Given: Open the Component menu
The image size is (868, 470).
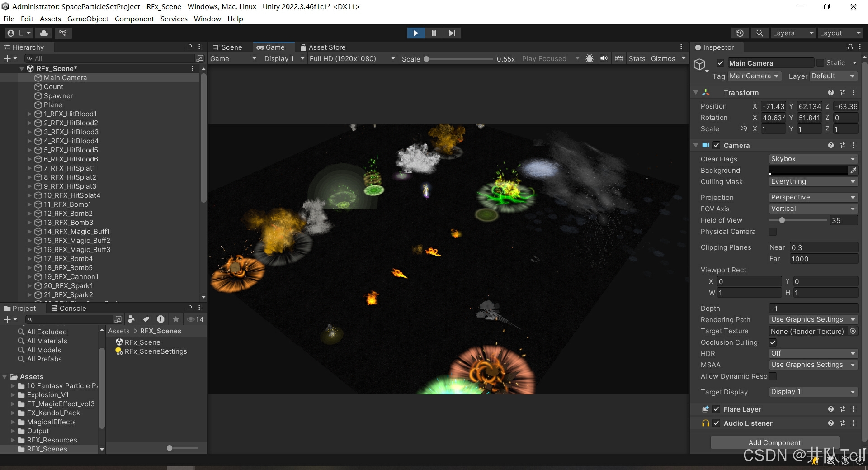Looking at the screenshot, I should click(x=134, y=19).
